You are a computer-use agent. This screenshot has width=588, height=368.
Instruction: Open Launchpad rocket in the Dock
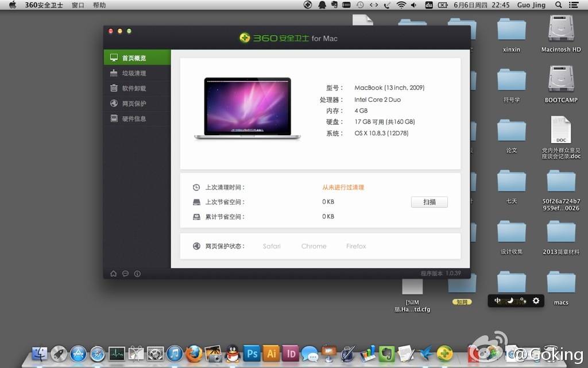tap(59, 354)
